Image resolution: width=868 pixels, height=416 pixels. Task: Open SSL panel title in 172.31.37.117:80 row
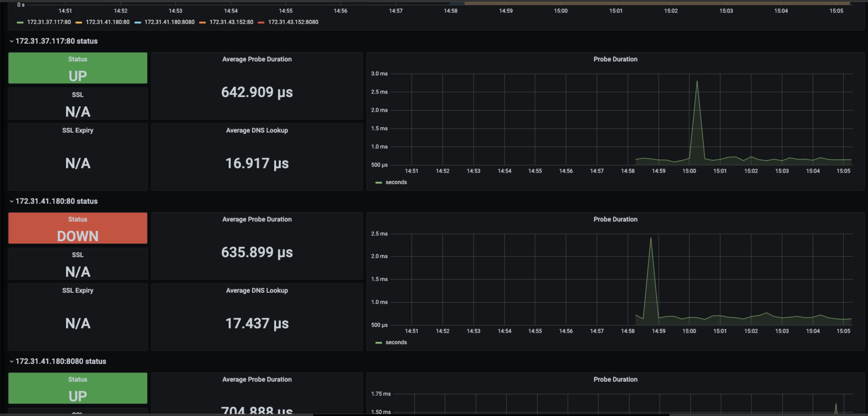77,95
